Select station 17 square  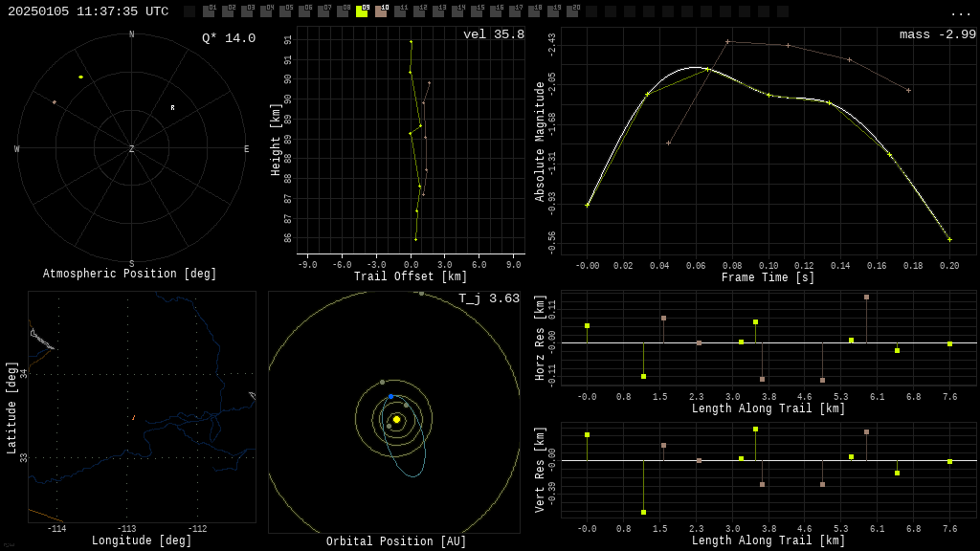(x=514, y=11)
